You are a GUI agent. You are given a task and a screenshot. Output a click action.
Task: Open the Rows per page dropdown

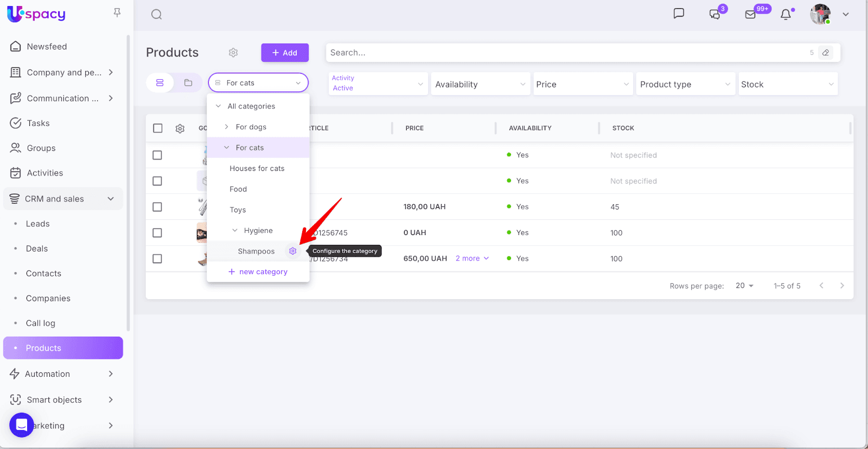click(x=744, y=286)
